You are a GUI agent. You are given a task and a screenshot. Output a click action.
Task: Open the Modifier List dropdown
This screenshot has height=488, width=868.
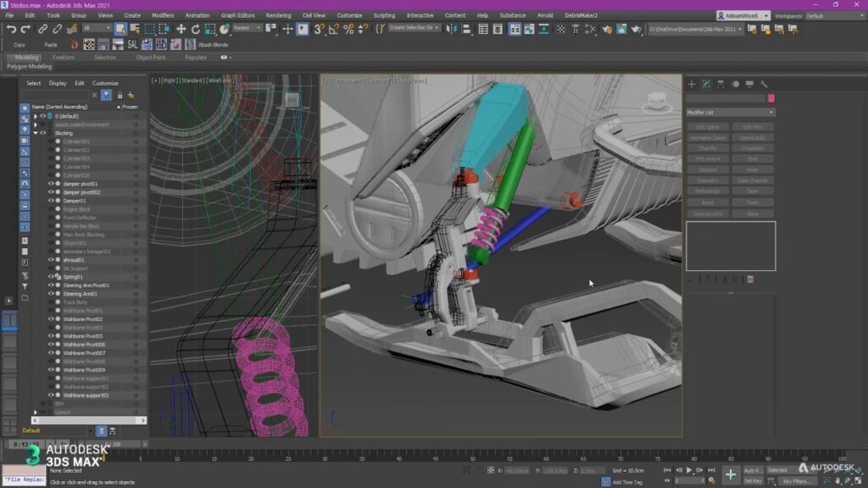(x=731, y=112)
